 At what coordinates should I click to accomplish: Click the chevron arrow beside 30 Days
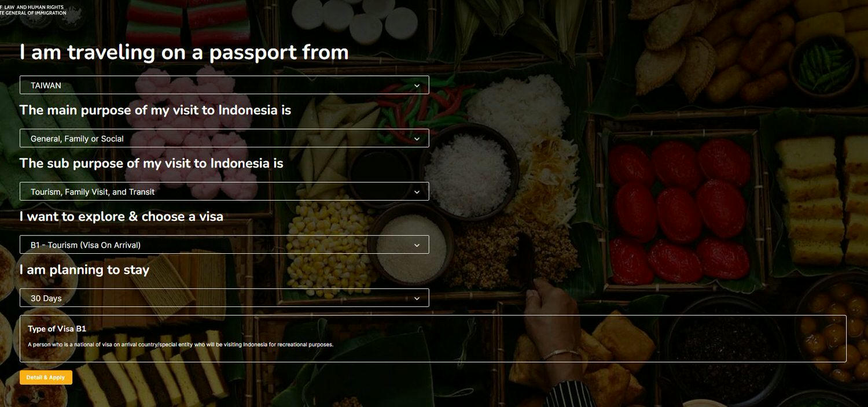pos(417,298)
